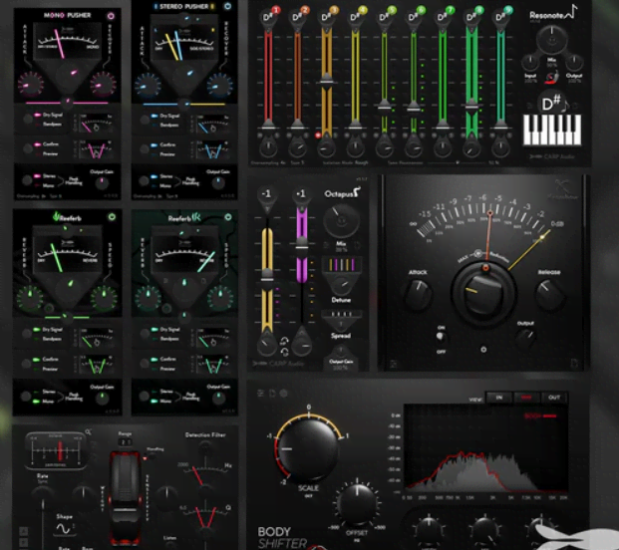
Task: Click the Resonote Mix knob
Action: 551,39
